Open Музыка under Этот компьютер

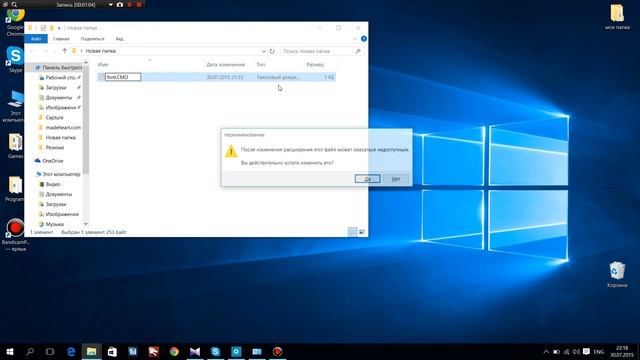(54, 224)
